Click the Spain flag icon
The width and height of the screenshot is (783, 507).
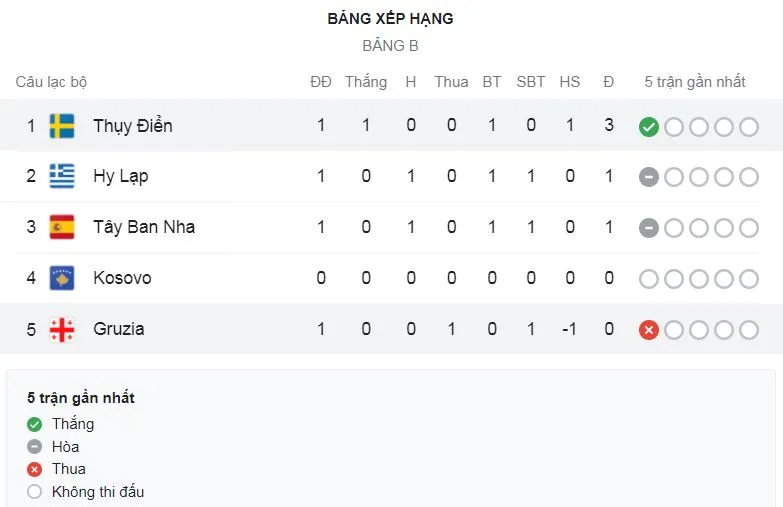(x=62, y=227)
